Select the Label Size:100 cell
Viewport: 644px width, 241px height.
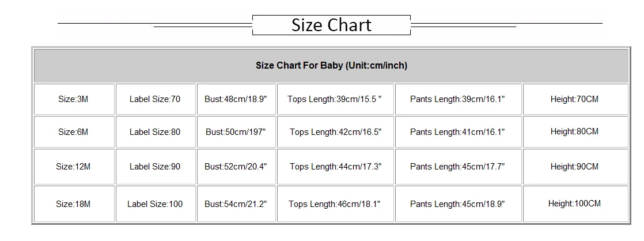tap(156, 204)
